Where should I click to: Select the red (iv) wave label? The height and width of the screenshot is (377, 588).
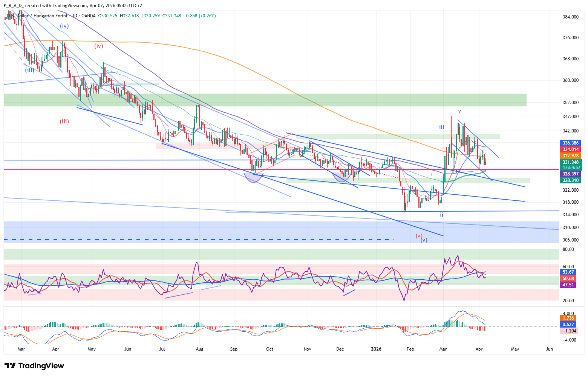(x=98, y=46)
